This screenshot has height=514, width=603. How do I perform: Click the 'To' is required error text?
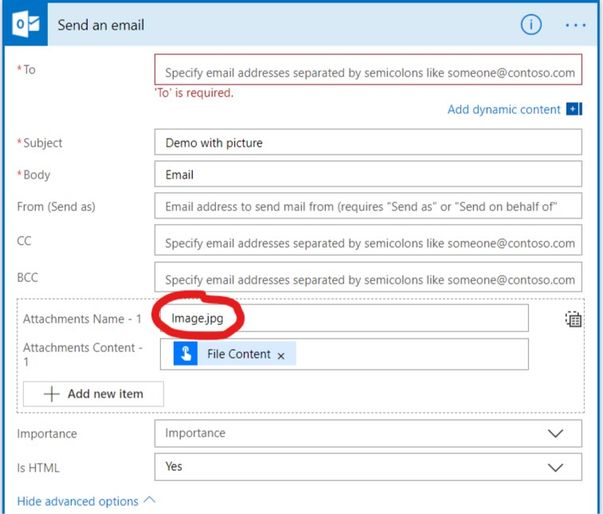click(x=194, y=93)
